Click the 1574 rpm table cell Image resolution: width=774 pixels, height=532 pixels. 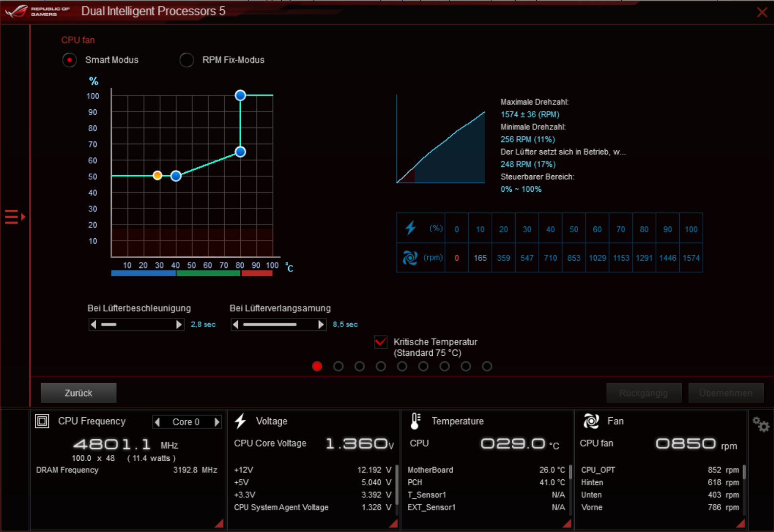[x=691, y=258]
